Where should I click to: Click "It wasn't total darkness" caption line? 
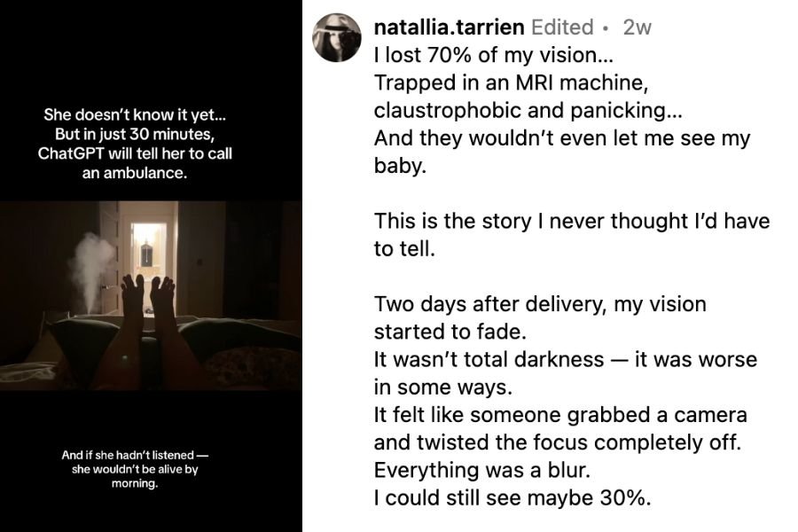click(566, 360)
